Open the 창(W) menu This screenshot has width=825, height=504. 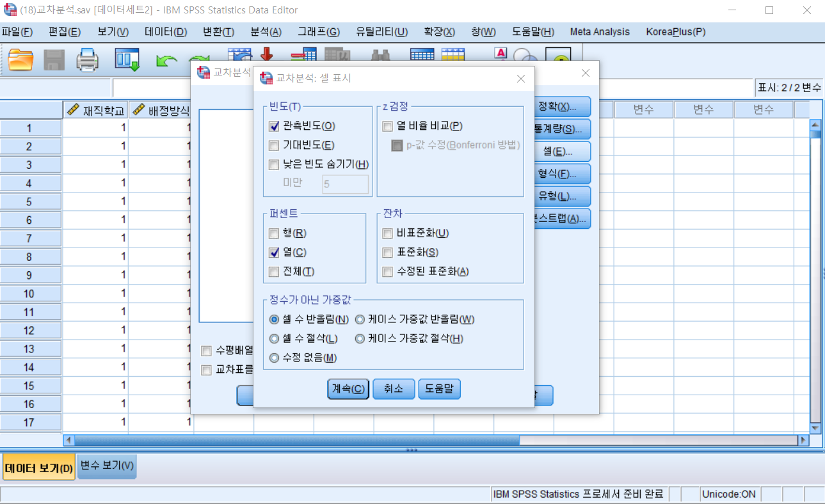click(x=483, y=32)
